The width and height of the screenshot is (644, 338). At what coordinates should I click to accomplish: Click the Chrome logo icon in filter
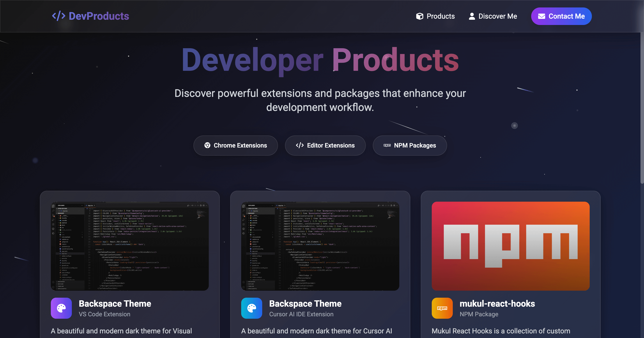point(207,145)
